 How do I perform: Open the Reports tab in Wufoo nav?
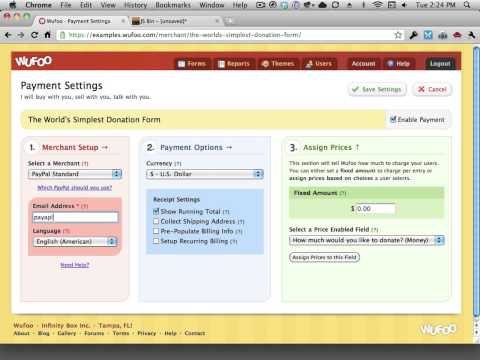click(x=234, y=64)
